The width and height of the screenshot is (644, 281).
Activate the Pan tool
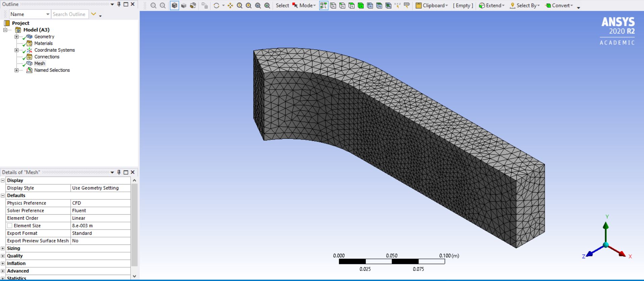(230, 5)
